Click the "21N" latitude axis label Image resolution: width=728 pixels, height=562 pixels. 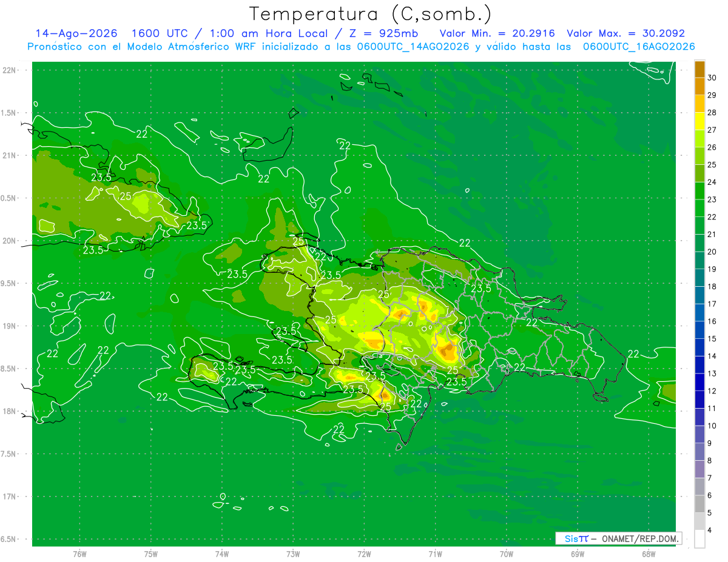[10, 156]
